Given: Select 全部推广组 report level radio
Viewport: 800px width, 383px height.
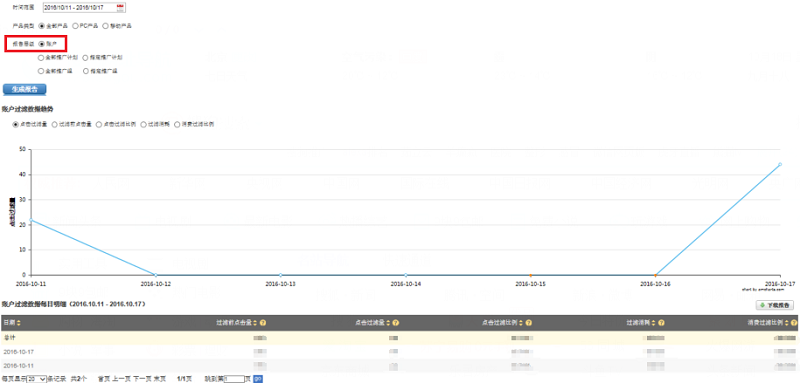Looking at the screenshot, I should [x=41, y=71].
